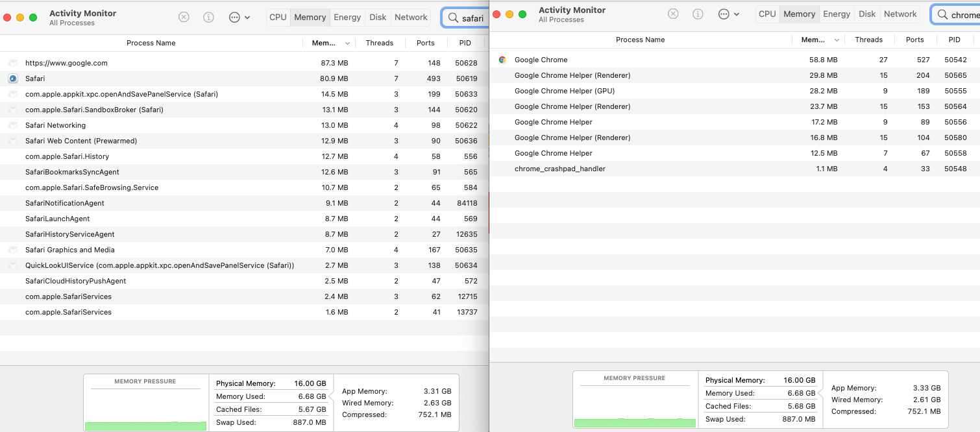This screenshot has height=432, width=980.
Task: Click the search magnifier in the safari field
Action: tap(454, 18)
